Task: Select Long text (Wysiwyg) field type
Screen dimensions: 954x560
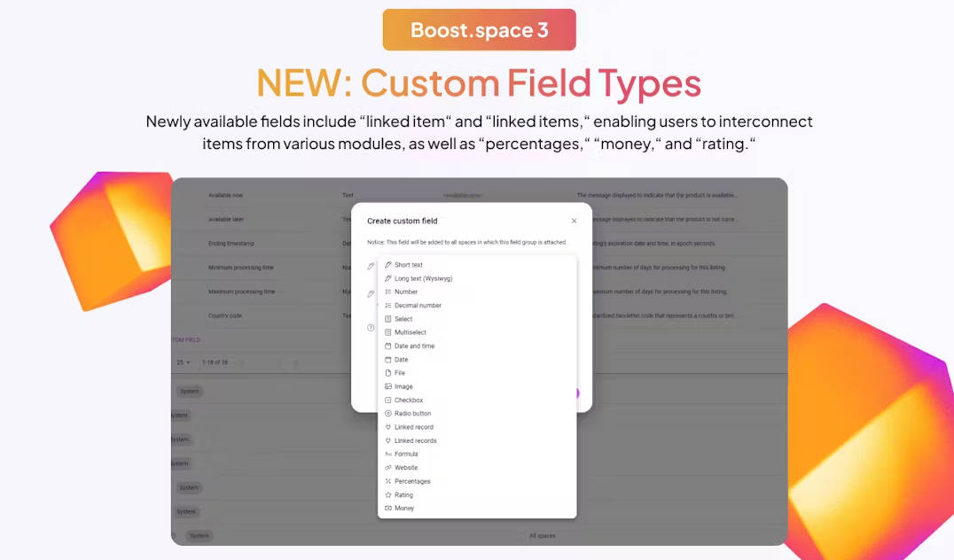Action: (x=423, y=278)
